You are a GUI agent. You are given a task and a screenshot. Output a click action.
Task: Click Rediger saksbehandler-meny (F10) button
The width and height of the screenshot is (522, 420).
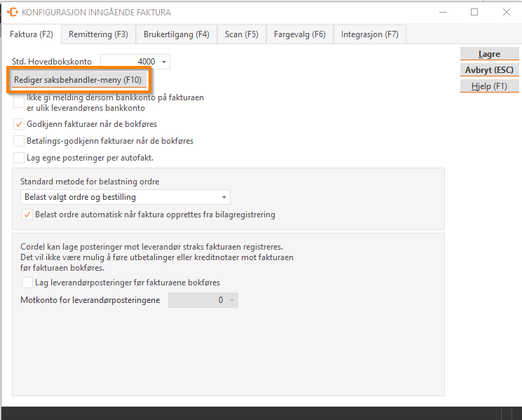click(x=79, y=80)
